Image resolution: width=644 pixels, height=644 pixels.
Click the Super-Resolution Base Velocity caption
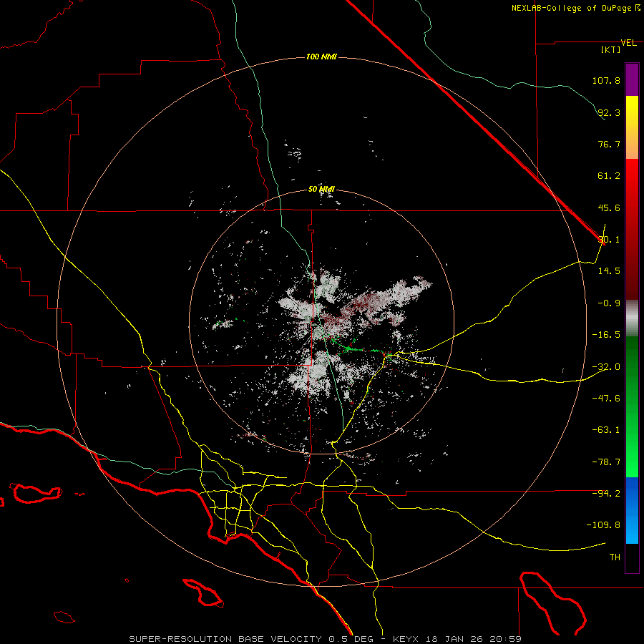(326, 639)
